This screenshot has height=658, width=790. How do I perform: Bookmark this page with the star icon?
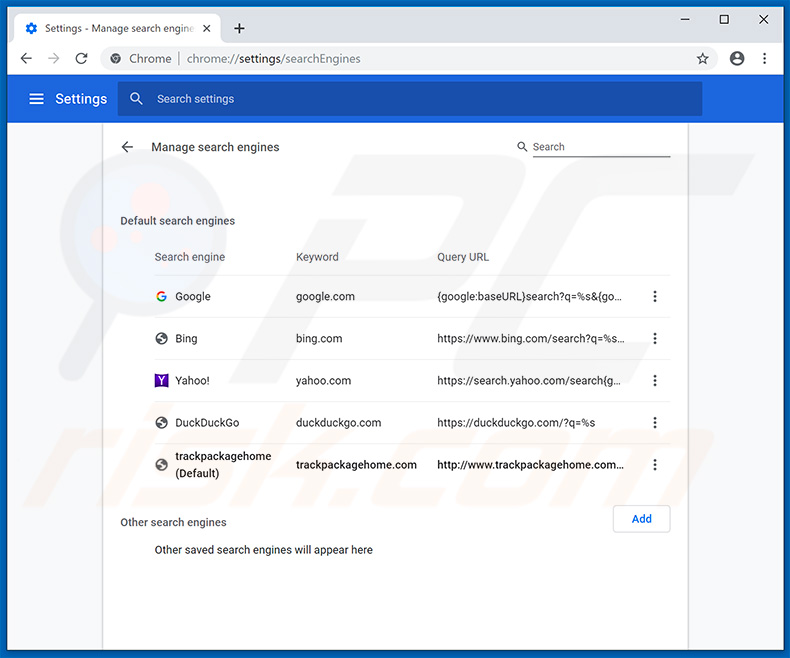point(702,58)
